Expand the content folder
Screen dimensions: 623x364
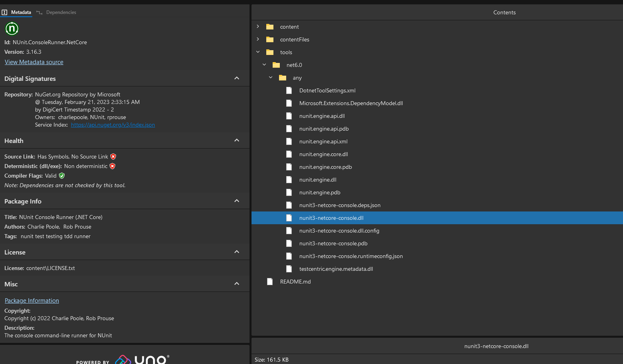pyautogui.click(x=258, y=27)
